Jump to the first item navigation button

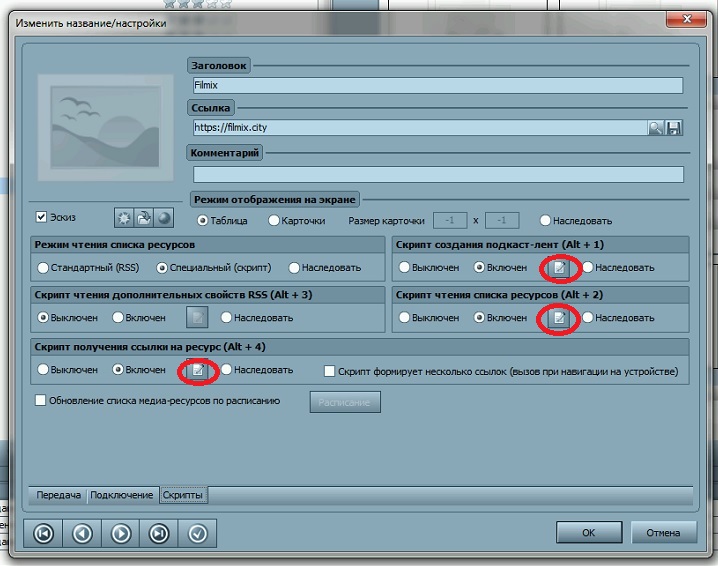[x=43, y=533]
